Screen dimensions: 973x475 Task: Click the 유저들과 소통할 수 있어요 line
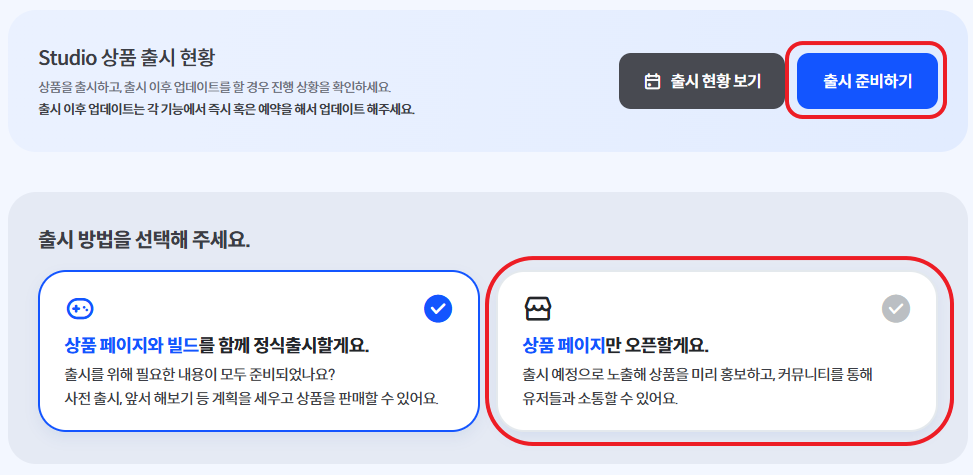coord(601,398)
